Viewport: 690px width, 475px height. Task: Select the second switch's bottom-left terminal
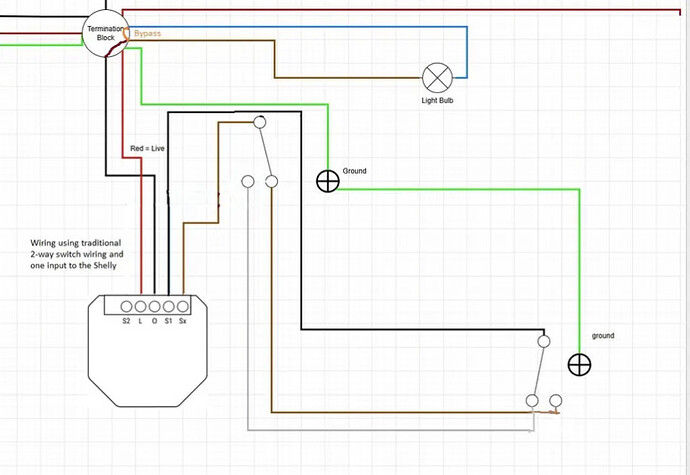point(532,401)
